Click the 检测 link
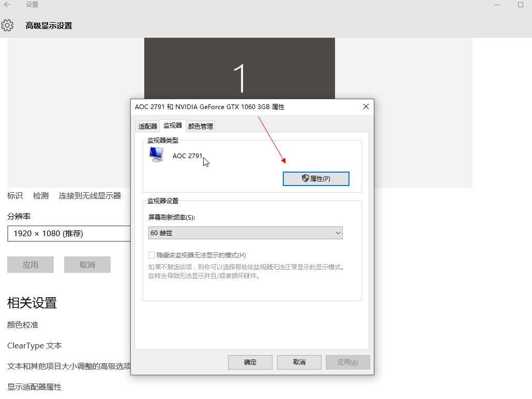The image size is (532, 399). pos(41,196)
